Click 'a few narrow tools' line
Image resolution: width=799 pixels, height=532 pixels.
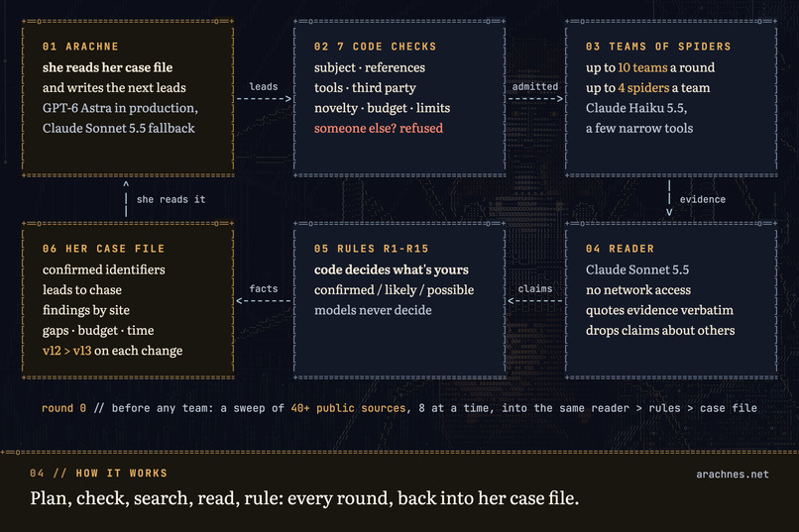(639, 128)
